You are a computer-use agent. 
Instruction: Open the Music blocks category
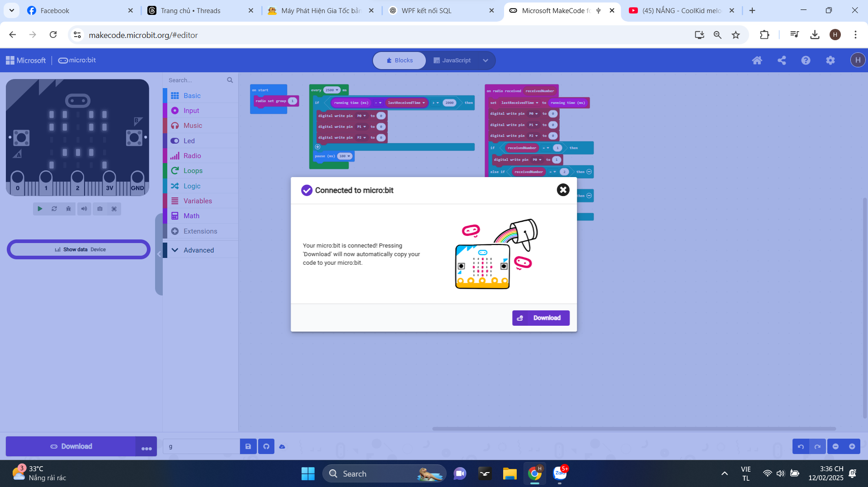[x=201, y=126]
